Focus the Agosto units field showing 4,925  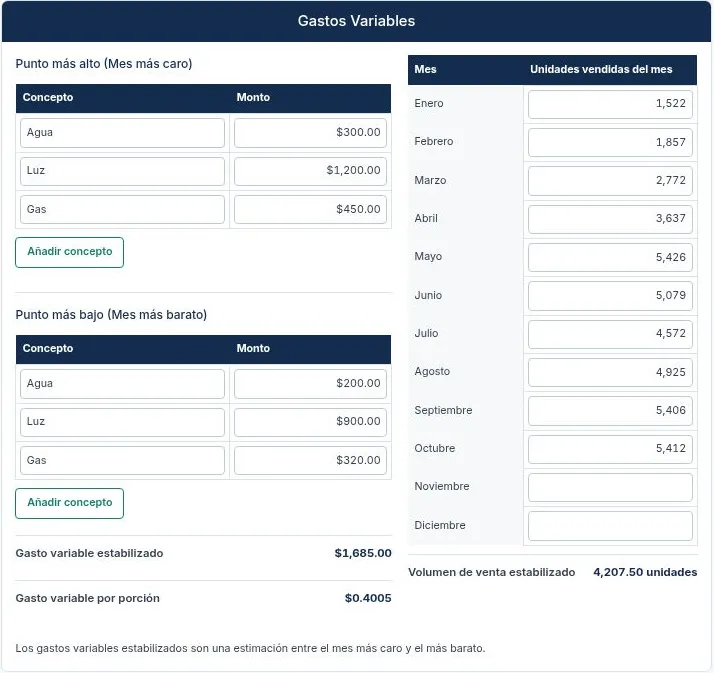click(x=610, y=372)
